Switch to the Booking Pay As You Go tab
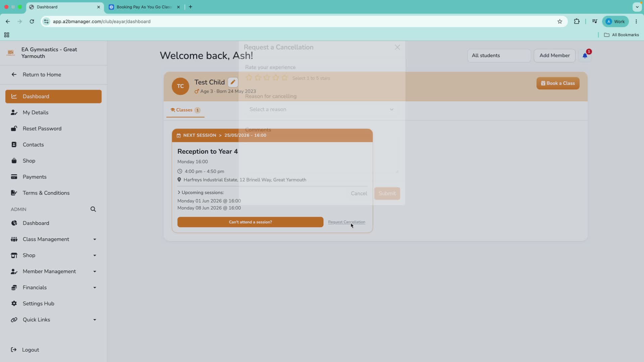644x362 pixels. tap(145, 7)
